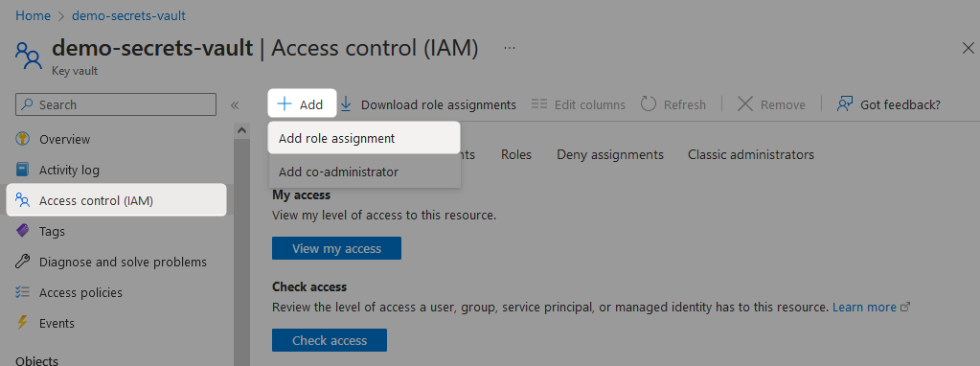Screen dimensions: 980x366
Task: Click the Refresh circular arrow icon
Action: pyautogui.click(x=649, y=104)
